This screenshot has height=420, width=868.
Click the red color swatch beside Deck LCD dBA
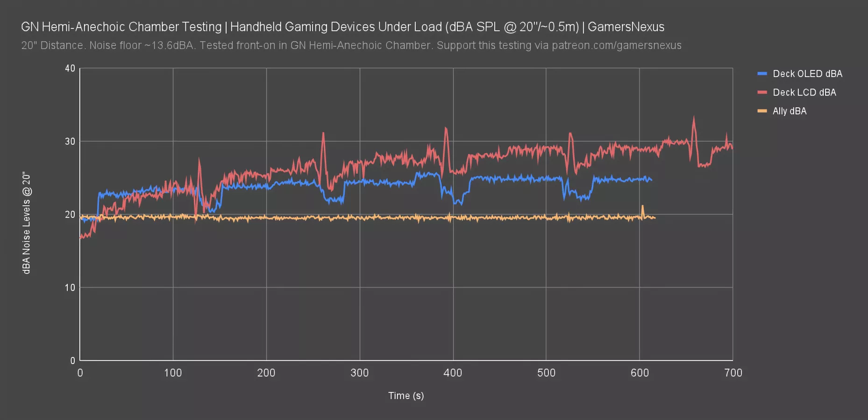(x=762, y=92)
